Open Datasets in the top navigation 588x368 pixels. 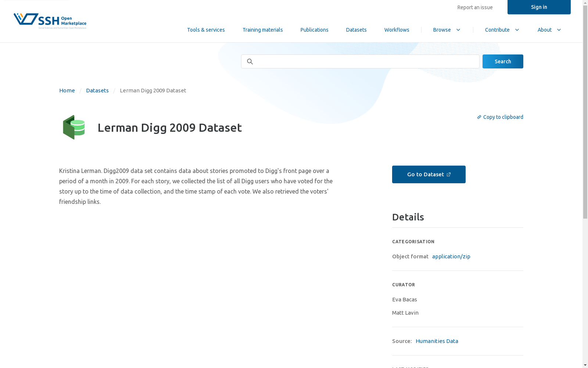pos(356,30)
